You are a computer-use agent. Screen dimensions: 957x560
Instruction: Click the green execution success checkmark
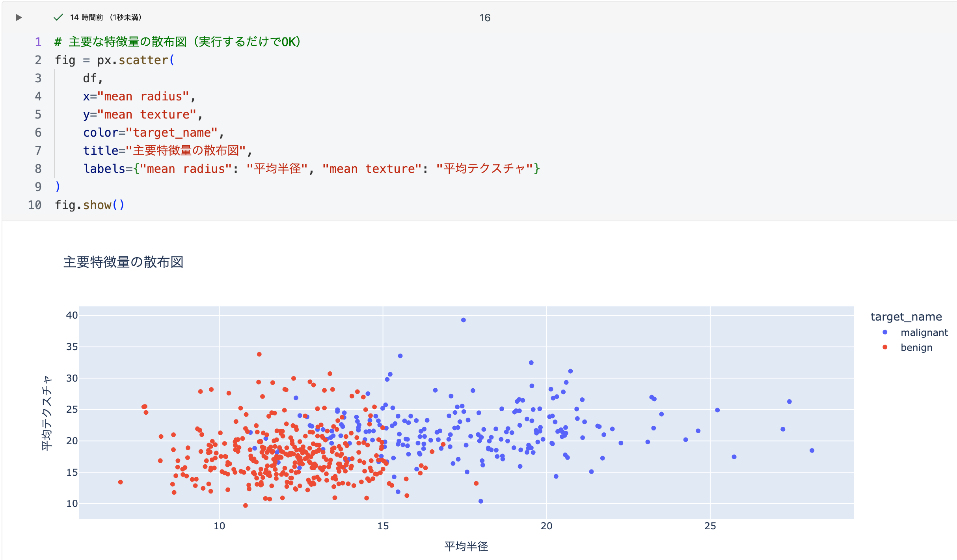(58, 17)
